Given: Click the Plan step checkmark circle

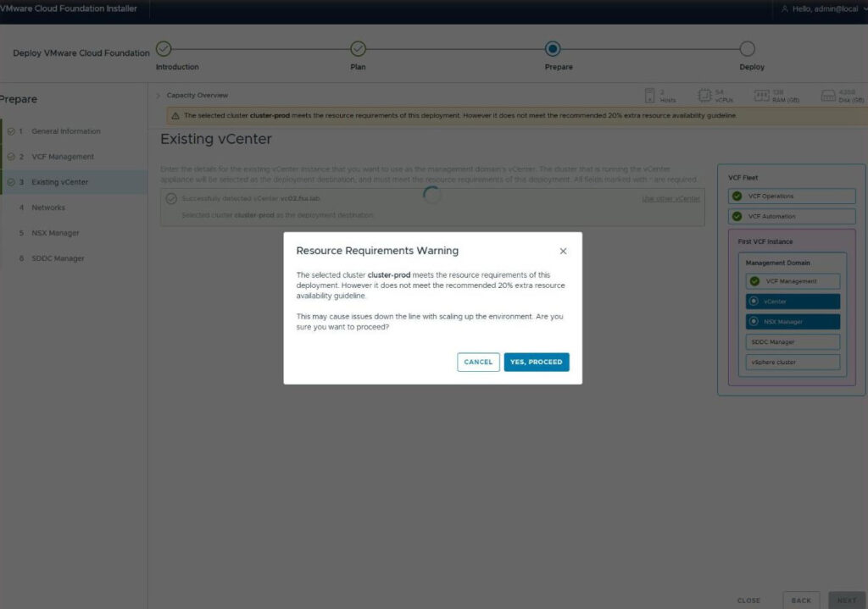Looking at the screenshot, I should 359,48.
